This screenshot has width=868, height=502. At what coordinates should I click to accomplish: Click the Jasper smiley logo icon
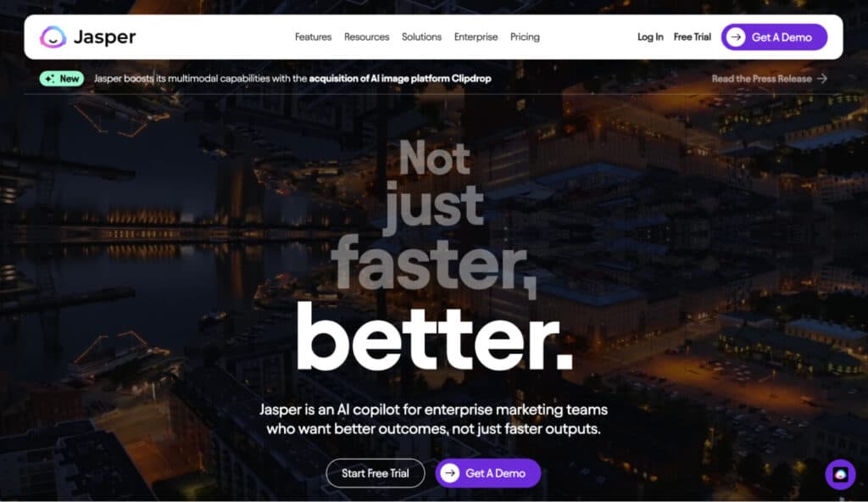point(53,37)
